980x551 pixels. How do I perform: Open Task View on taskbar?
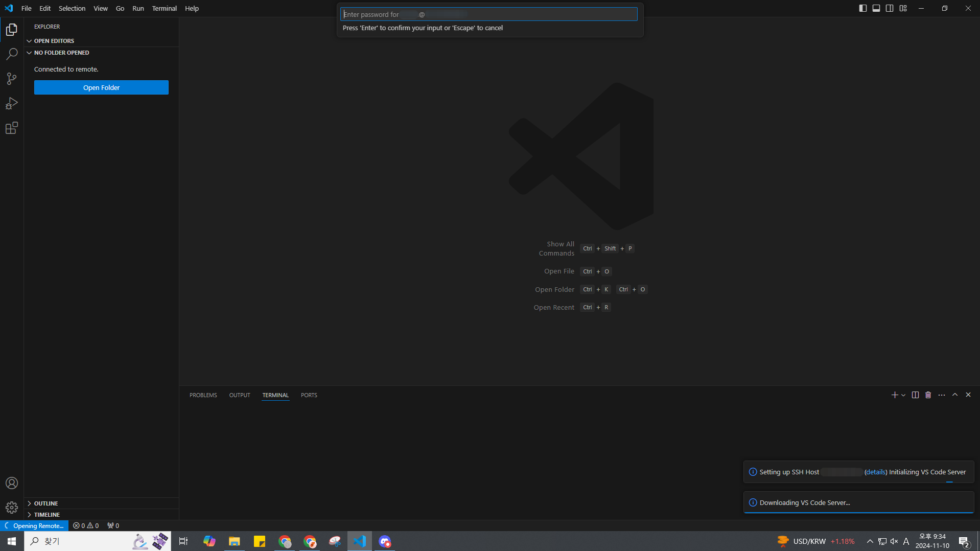[183, 541]
